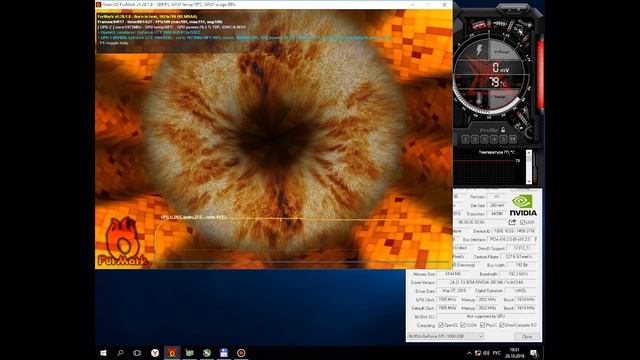Open the green round taskbar app
This screenshot has height=360, width=640.
207,353
